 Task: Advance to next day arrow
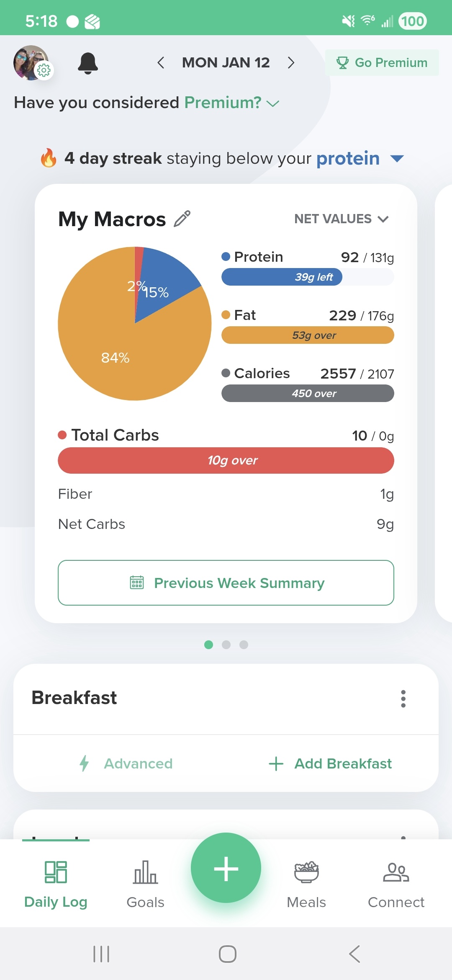coord(291,63)
